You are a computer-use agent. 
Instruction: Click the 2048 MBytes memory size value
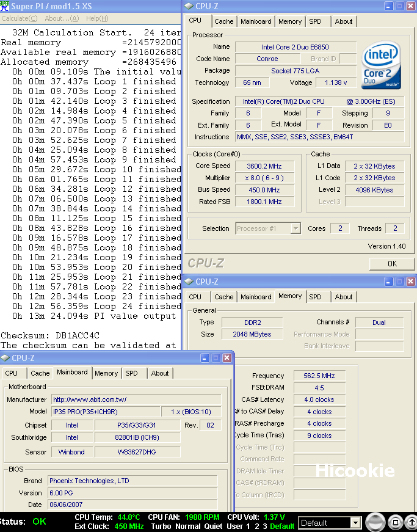pyautogui.click(x=252, y=334)
